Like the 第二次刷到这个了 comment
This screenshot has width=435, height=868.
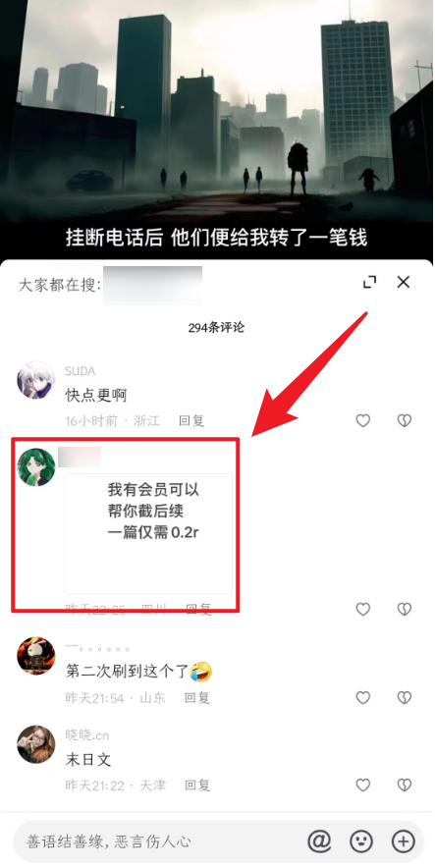[362, 697]
